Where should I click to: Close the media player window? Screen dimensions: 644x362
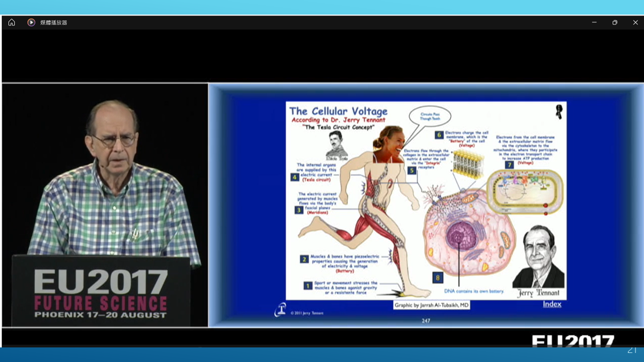point(635,22)
